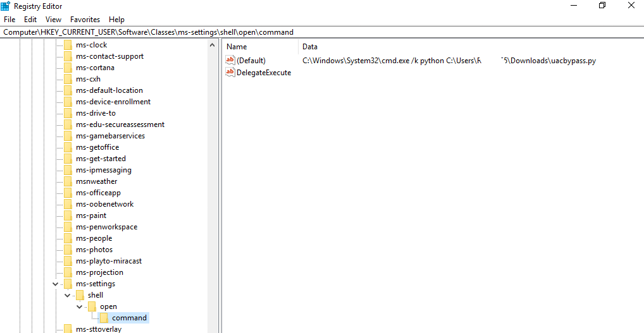The width and height of the screenshot is (644, 333).
Task: Click the ms-officeapp folder icon
Action: [x=68, y=193]
